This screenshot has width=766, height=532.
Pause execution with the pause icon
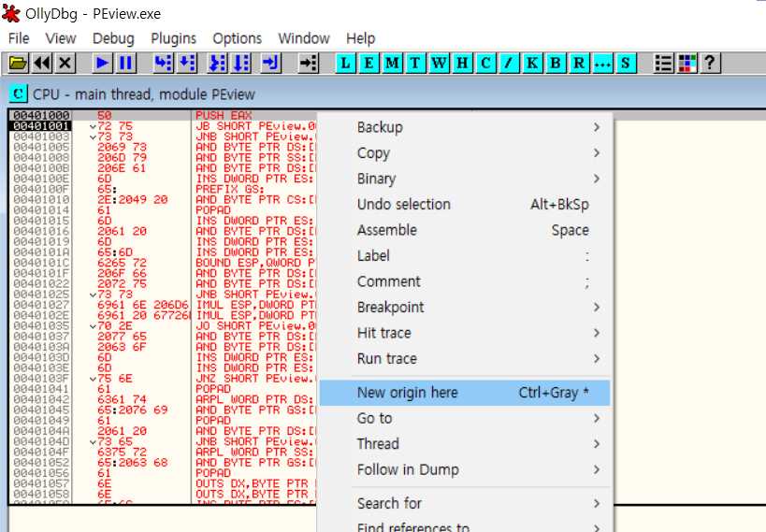(125, 63)
